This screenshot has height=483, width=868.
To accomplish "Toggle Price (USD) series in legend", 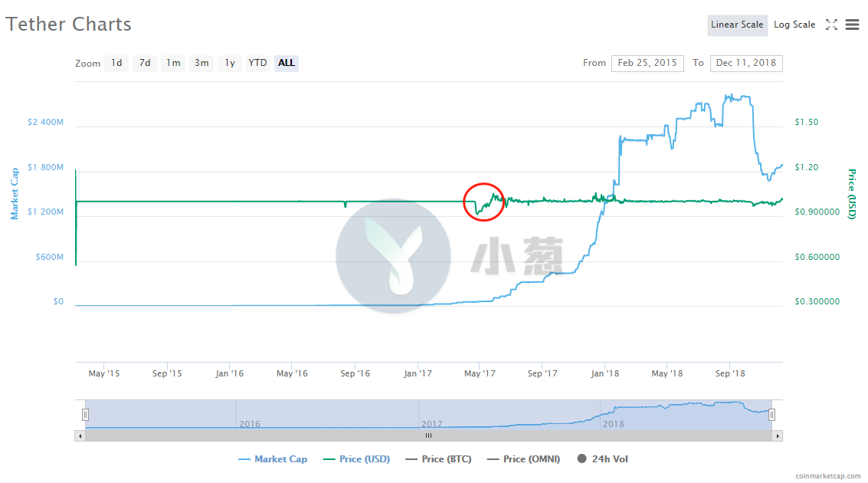I will [356, 458].
